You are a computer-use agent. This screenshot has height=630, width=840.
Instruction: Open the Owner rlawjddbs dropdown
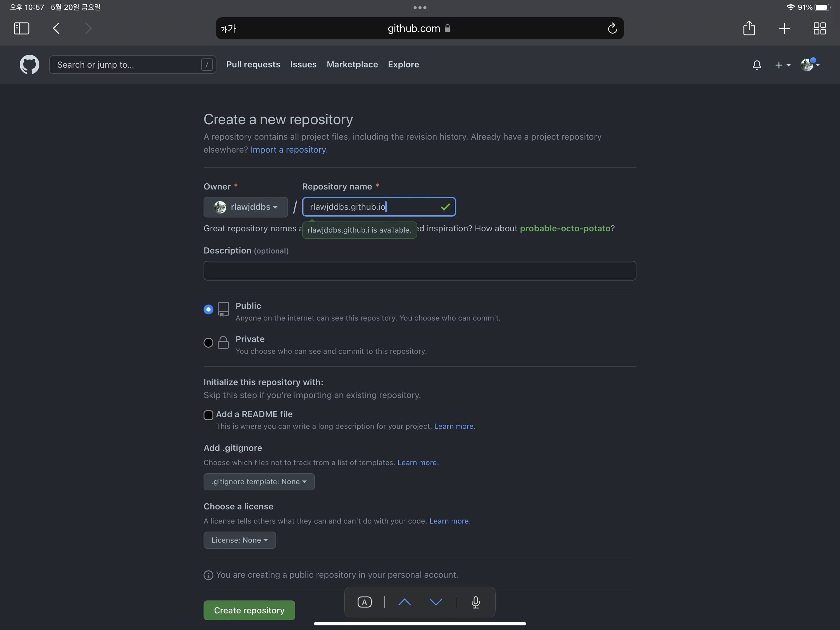[246, 207]
